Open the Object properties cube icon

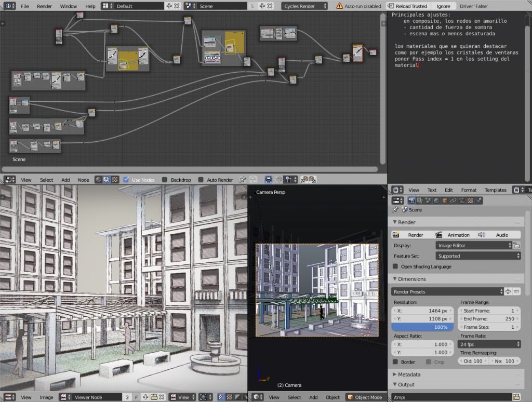[444, 200]
